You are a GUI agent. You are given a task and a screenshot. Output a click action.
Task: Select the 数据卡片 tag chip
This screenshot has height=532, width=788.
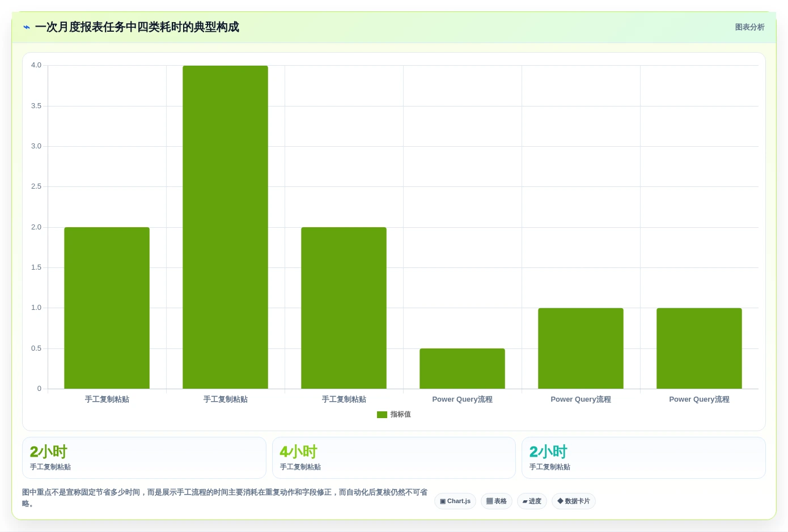574,501
